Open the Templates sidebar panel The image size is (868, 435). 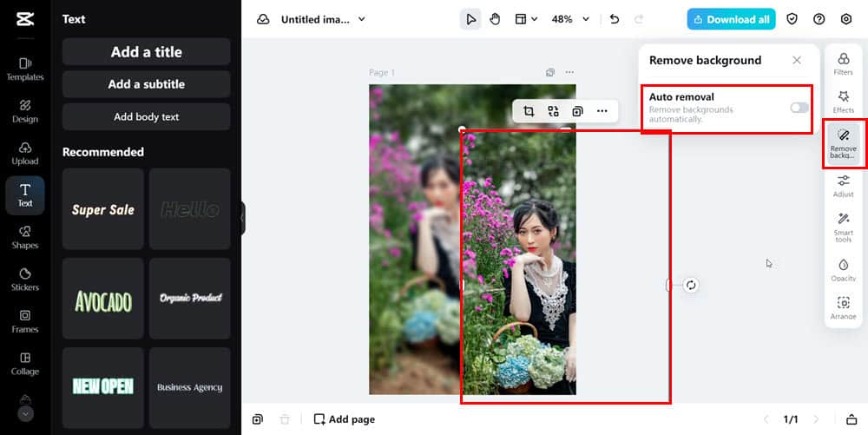[25, 69]
